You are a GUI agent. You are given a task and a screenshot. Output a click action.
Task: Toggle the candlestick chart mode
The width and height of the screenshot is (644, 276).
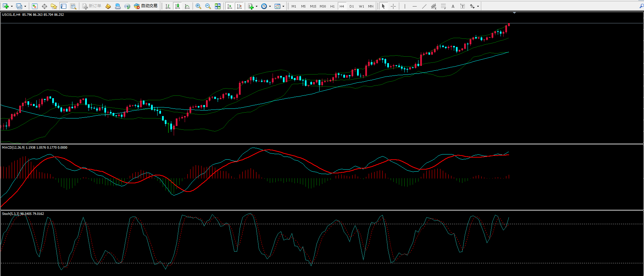pos(177,6)
